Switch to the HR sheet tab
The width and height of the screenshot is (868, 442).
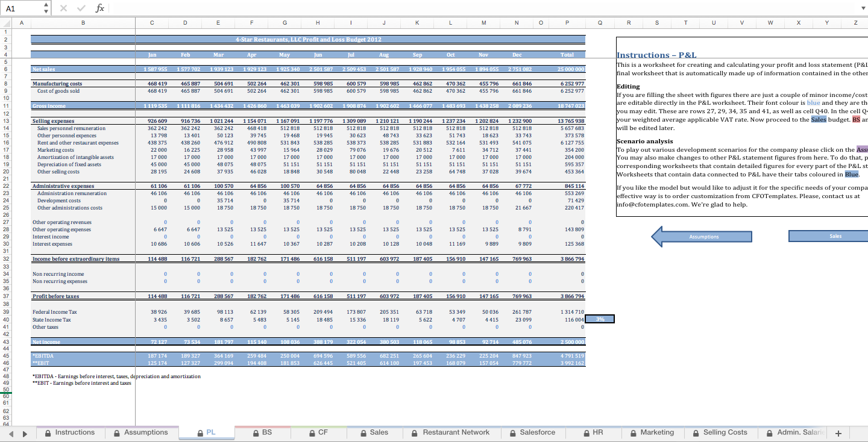click(593, 432)
